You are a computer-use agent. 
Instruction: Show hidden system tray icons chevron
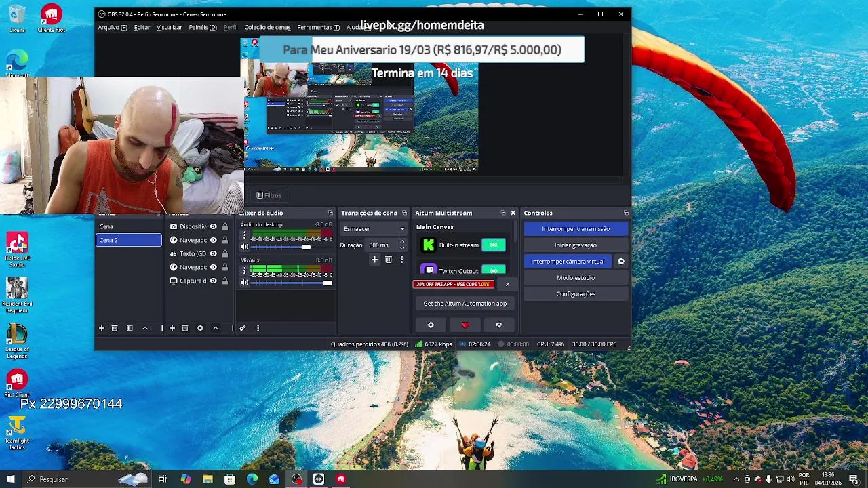[736, 479]
